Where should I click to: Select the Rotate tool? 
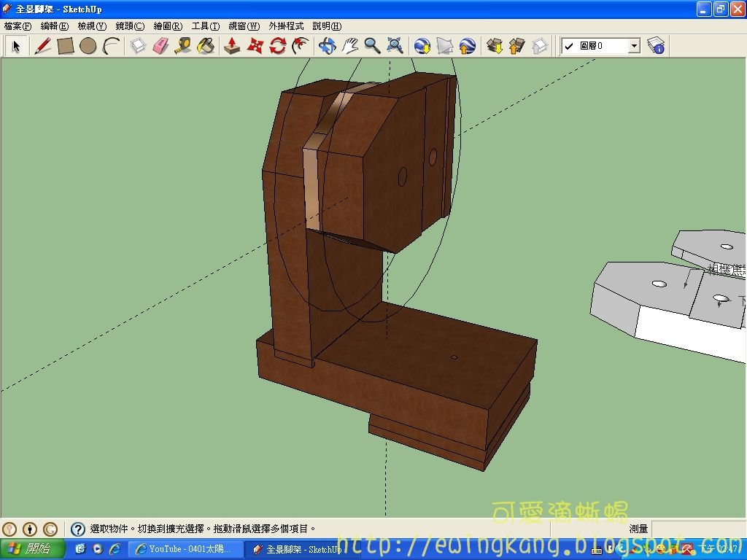278,46
